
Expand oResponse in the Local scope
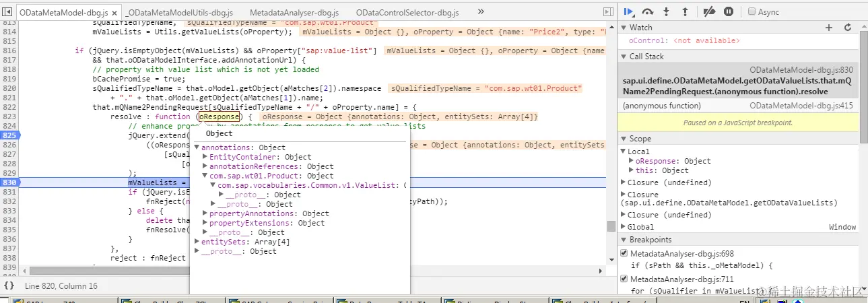pyautogui.click(x=632, y=161)
